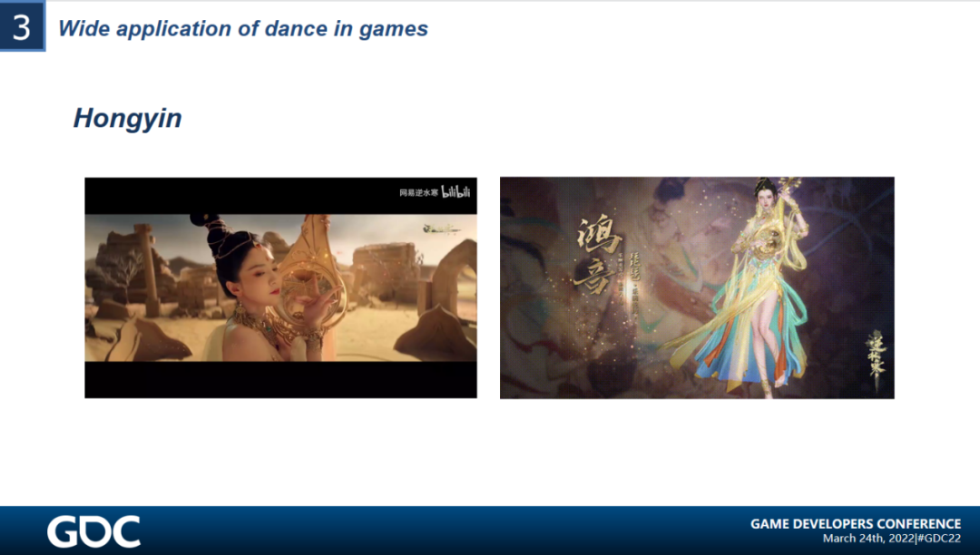Click the game logo at right image corner

[x=876, y=360]
